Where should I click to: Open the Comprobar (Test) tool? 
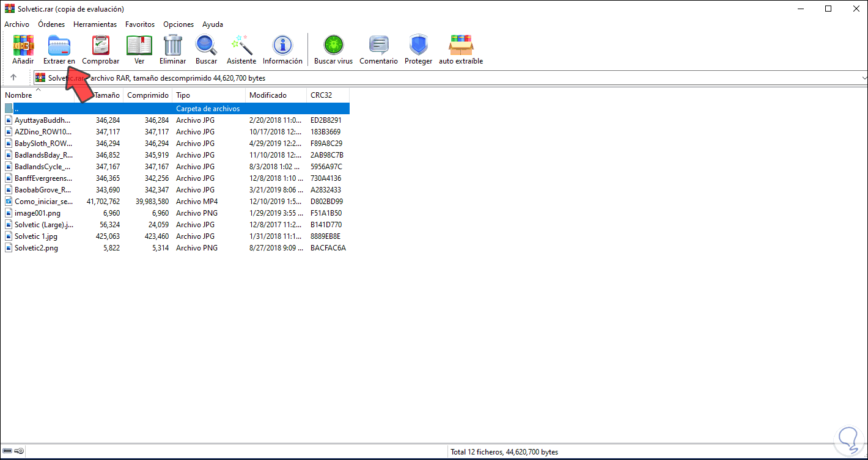(x=100, y=49)
